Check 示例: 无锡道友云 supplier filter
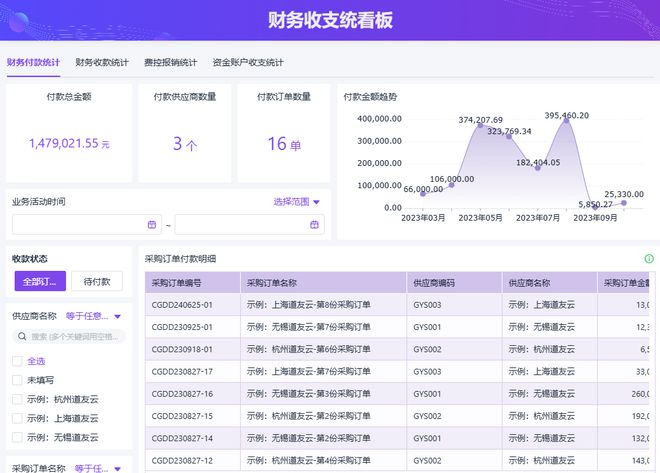 (x=17, y=437)
